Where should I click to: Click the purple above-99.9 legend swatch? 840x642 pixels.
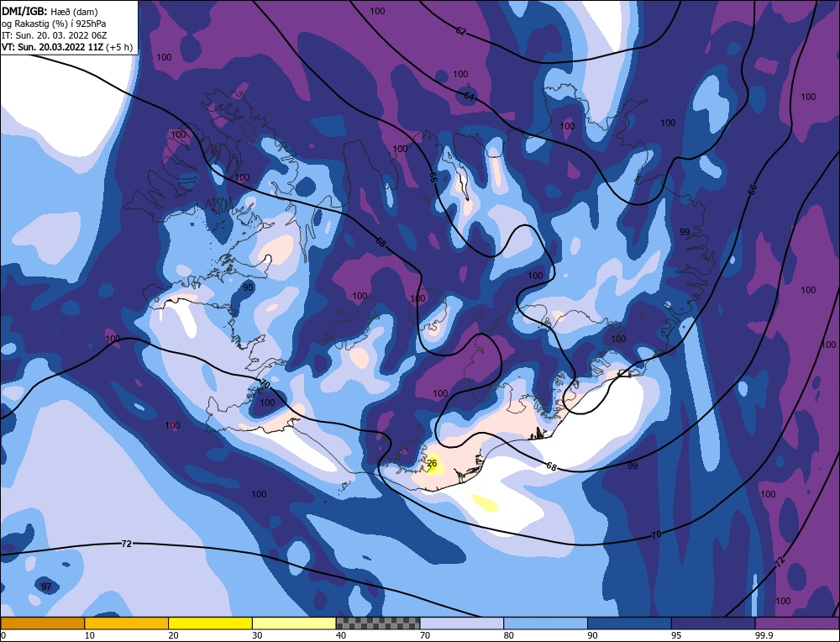tap(797, 623)
